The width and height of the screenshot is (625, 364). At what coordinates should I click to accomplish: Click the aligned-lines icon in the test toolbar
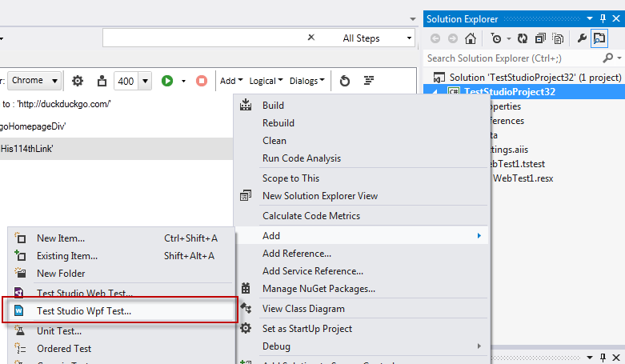(x=369, y=81)
